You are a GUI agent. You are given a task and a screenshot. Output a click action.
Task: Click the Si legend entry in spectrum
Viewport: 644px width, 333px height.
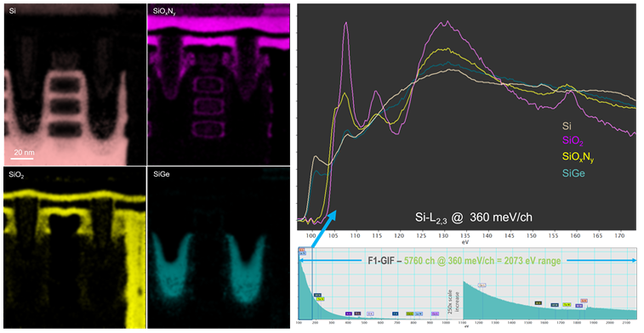(x=567, y=127)
